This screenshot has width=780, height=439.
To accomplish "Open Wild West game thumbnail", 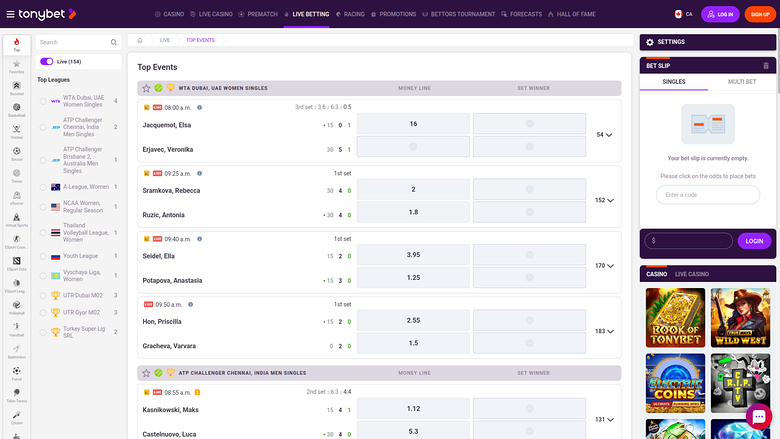I will click(741, 318).
